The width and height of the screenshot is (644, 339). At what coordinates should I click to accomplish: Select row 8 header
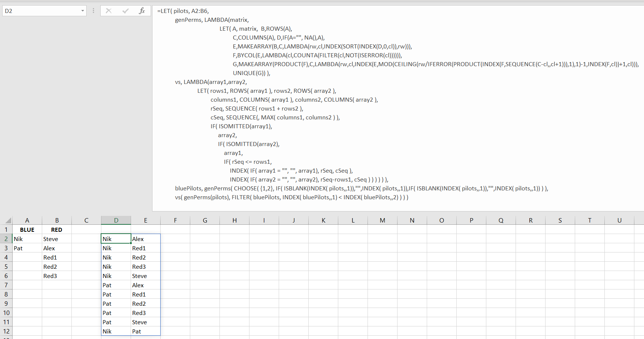(x=6, y=294)
